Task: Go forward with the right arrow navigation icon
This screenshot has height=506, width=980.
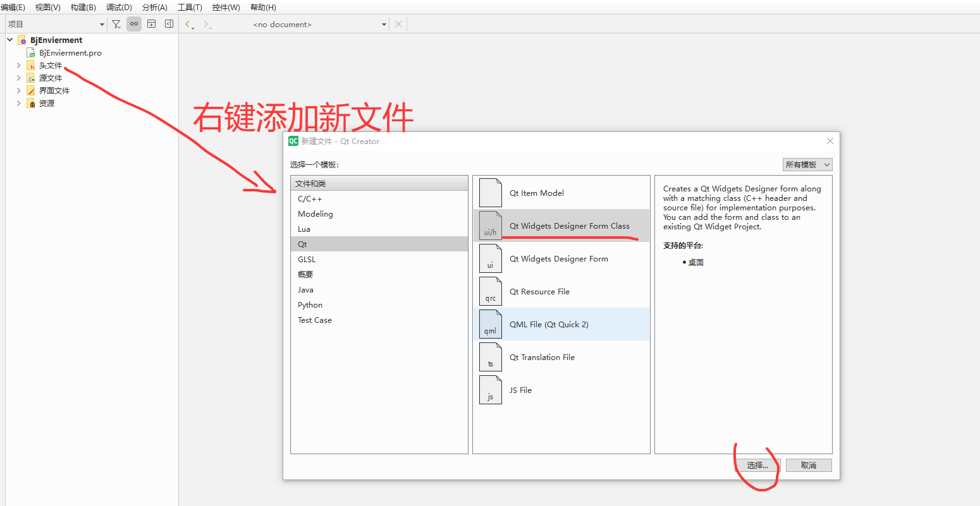Action: (207, 24)
